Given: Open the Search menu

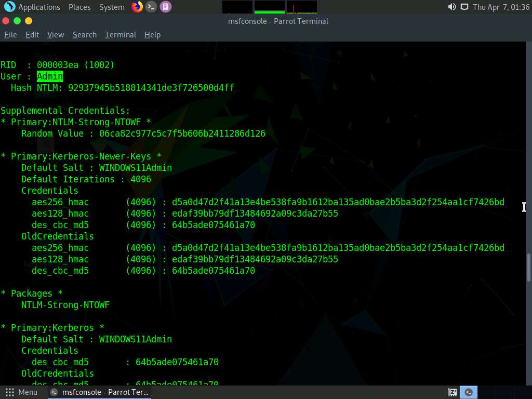Looking at the screenshot, I should (x=85, y=34).
